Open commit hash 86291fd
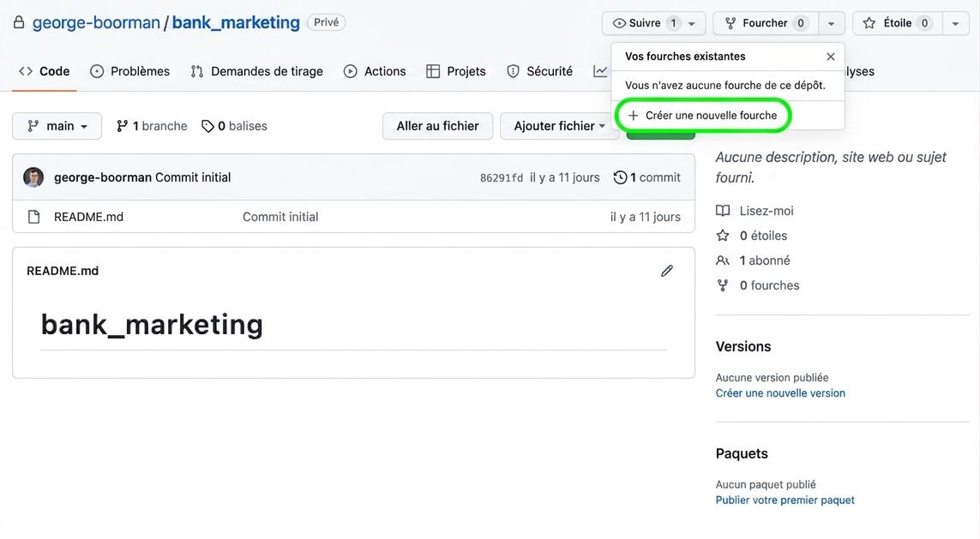980x539 pixels. pyautogui.click(x=502, y=178)
